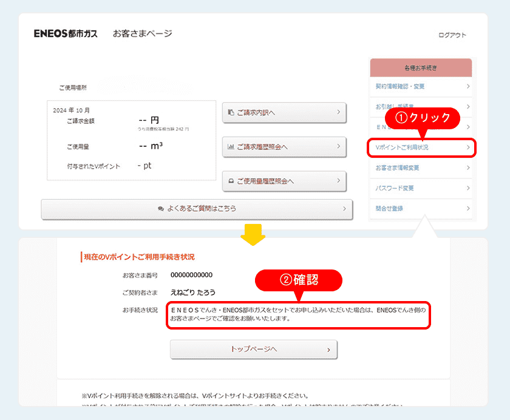Image resolution: width=510 pixels, height=420 pixels.
Task: Click contractor name えねごり たろう
Action: click(193, 293)
